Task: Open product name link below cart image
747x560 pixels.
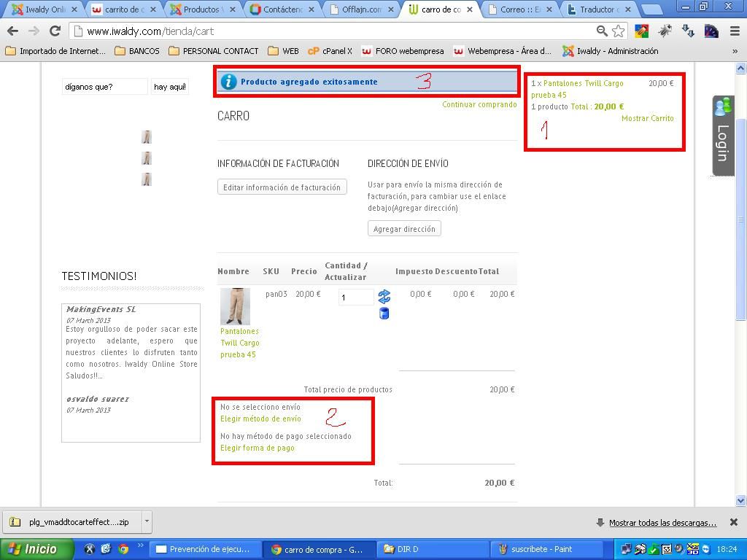Action: 239,343
